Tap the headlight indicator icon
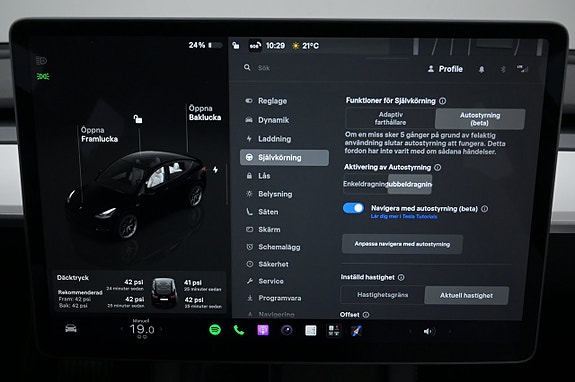Viewport: 575px width, 382px height. coord(41,60)
